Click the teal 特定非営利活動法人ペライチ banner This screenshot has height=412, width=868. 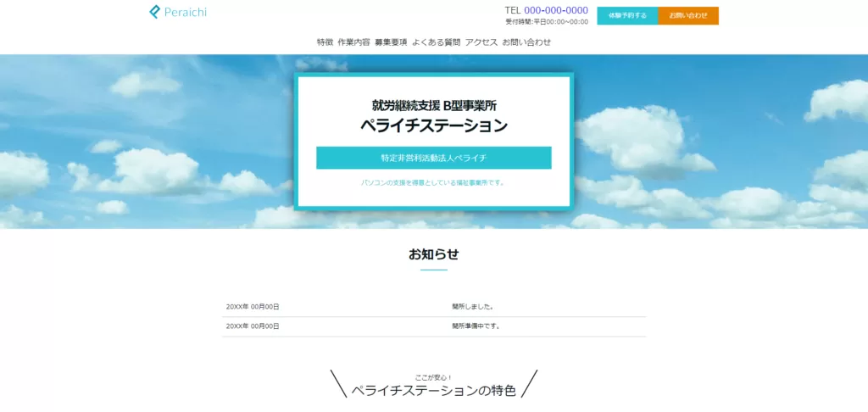tap(434, 158)
